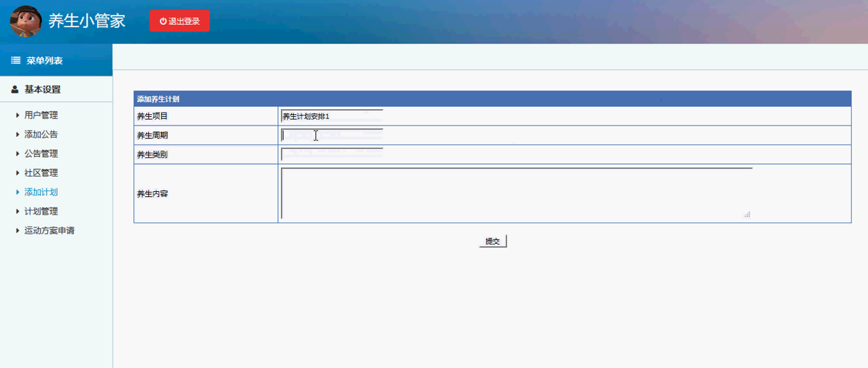
Task: Open 社区管理 in the sidebar
Action: coord(41,173)
